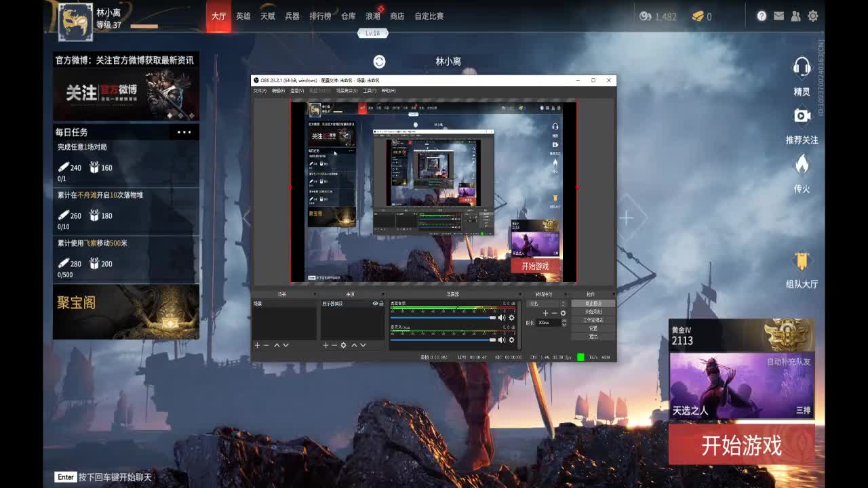868x488 pixels.
Task: Open OBS 查看(V) menu
Action: click(x=297, y=91)
